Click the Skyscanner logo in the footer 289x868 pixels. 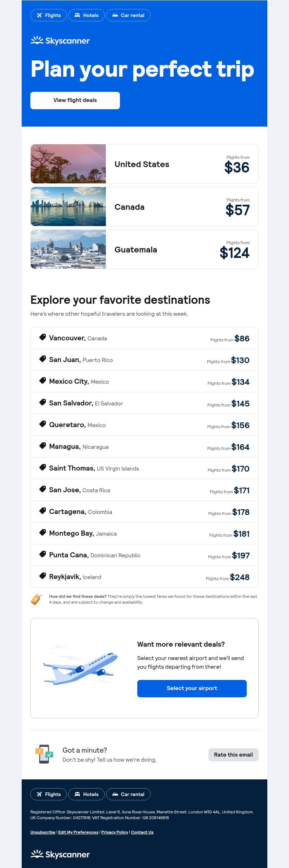point(60,854)
